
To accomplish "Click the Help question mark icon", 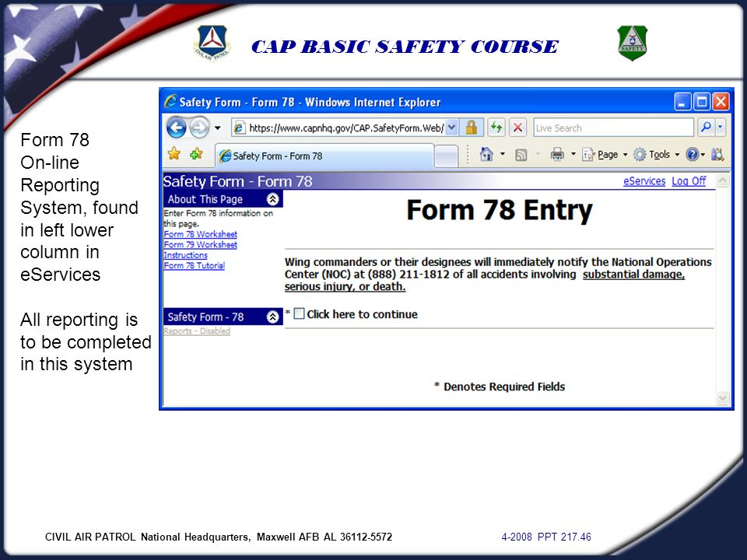I will tap(693, 154).
